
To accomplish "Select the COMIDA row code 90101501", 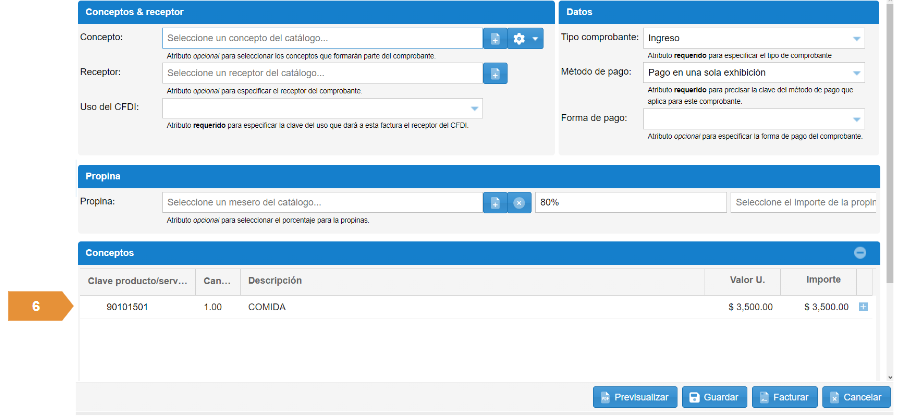I will click(x=127, y=307).
